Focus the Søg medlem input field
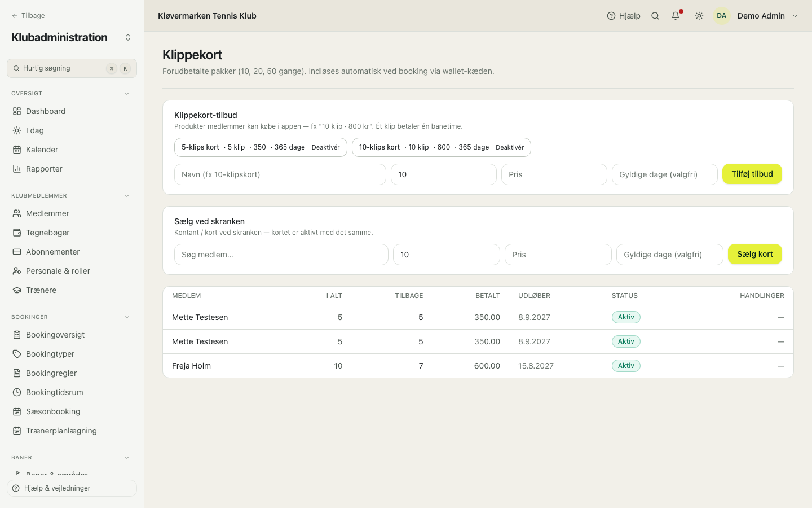The image size is (812, 508). point(281,255)
